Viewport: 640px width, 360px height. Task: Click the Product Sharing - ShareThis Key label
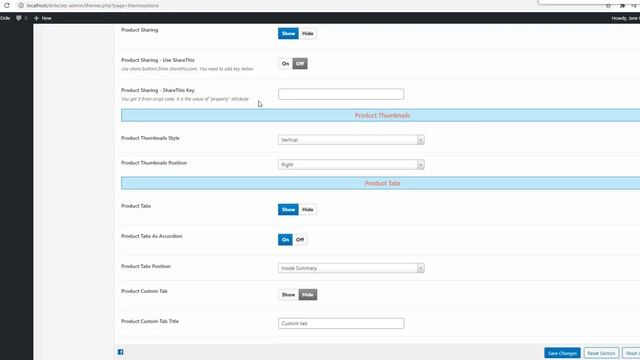tap(158, 90)
